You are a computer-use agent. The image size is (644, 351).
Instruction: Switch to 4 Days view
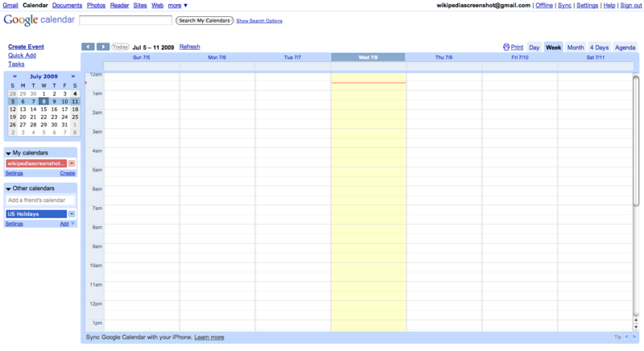[x=599, y=47]
